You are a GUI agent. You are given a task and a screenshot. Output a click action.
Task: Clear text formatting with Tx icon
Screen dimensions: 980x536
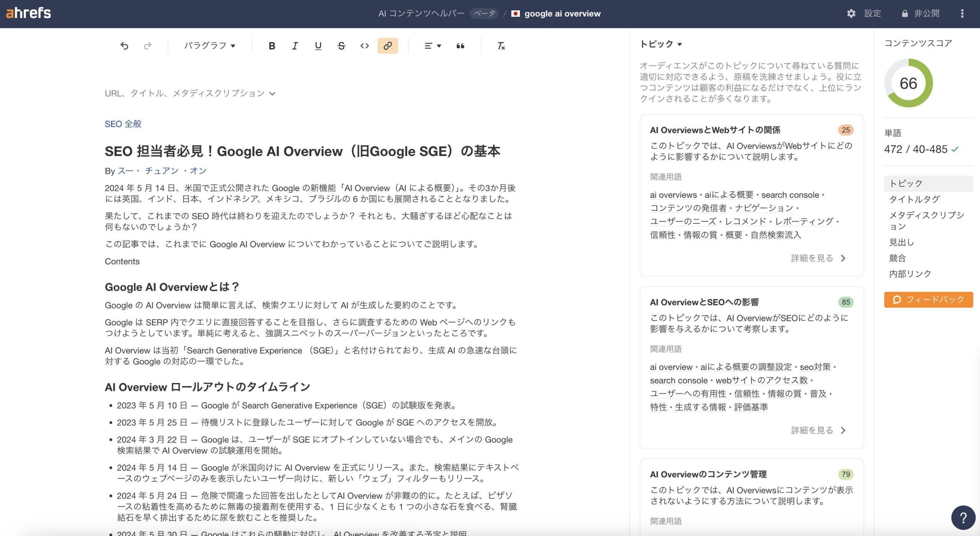click(x=501, y=46)
